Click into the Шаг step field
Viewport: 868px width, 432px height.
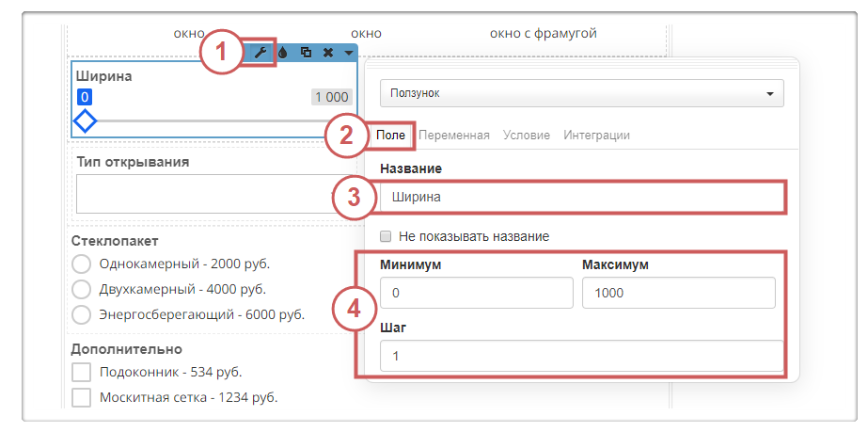(581, 357)
